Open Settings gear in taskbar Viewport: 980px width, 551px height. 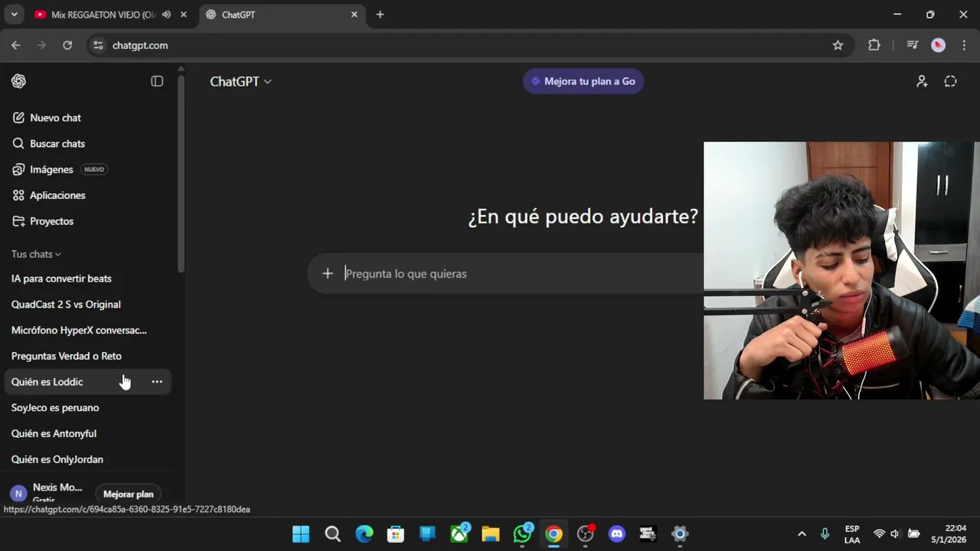click(680, 534)
